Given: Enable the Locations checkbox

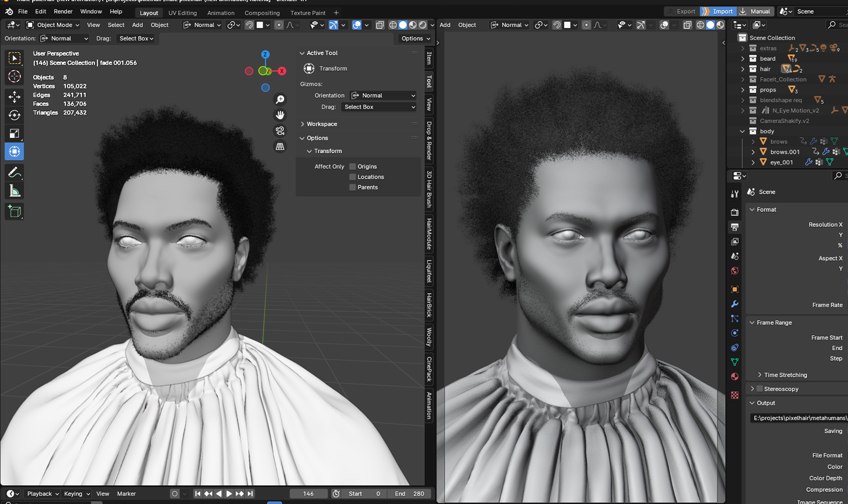Looking at the screenshot, I should (x=352, y=177).
